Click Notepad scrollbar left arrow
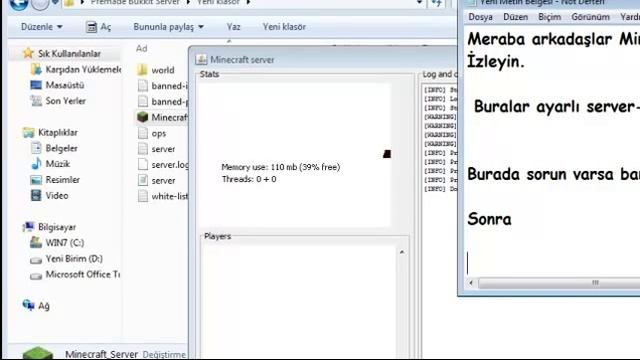 471,282
